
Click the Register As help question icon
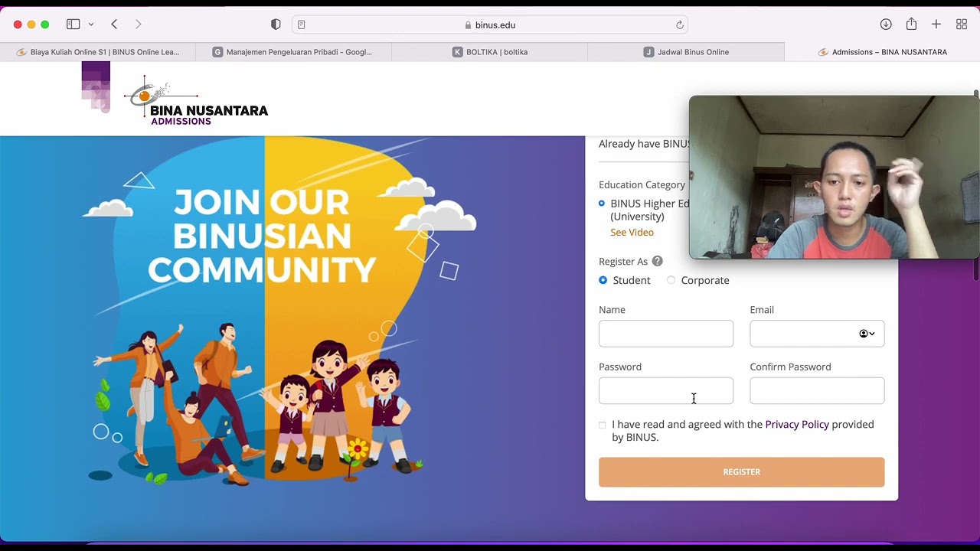(x=657, y=261)
